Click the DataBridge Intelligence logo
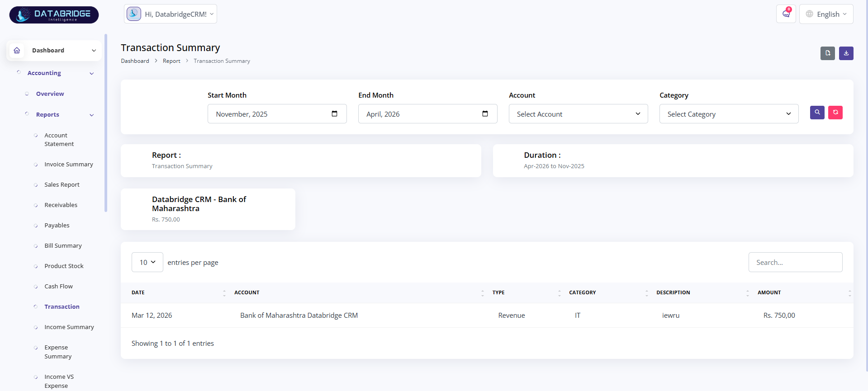This screenshot has height=391, width=868. (x=54, y=15)
